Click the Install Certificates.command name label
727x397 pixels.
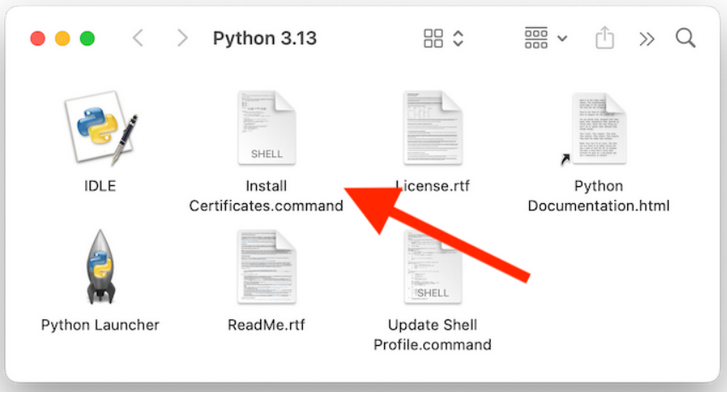click(x=266, y=196)
